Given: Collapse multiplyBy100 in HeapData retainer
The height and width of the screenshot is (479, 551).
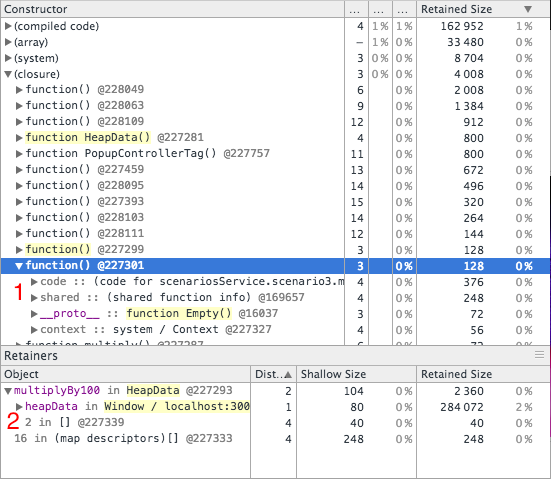Looking at the screenshot, I should click(8, 391).
